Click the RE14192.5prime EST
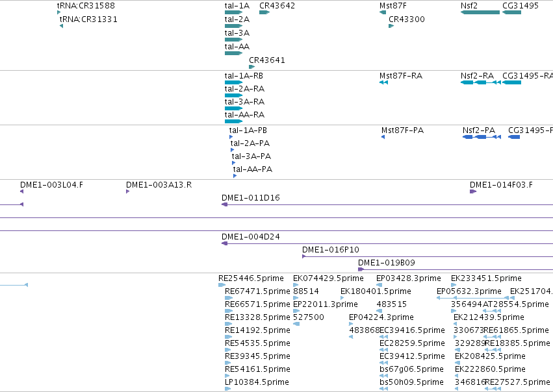553x392 pixels. [229, 337]
